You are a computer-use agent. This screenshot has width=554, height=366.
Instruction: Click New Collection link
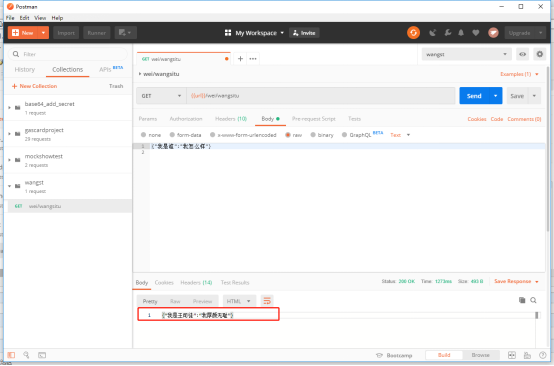[x=34, y=86]
